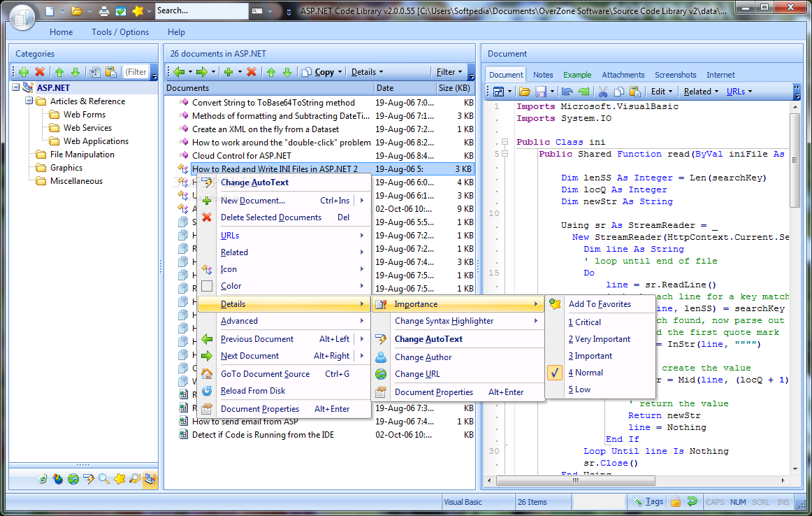Click the green plus add category icon
Image resolution: width=812 pixels, height=516 pixels.
point(24,72)
